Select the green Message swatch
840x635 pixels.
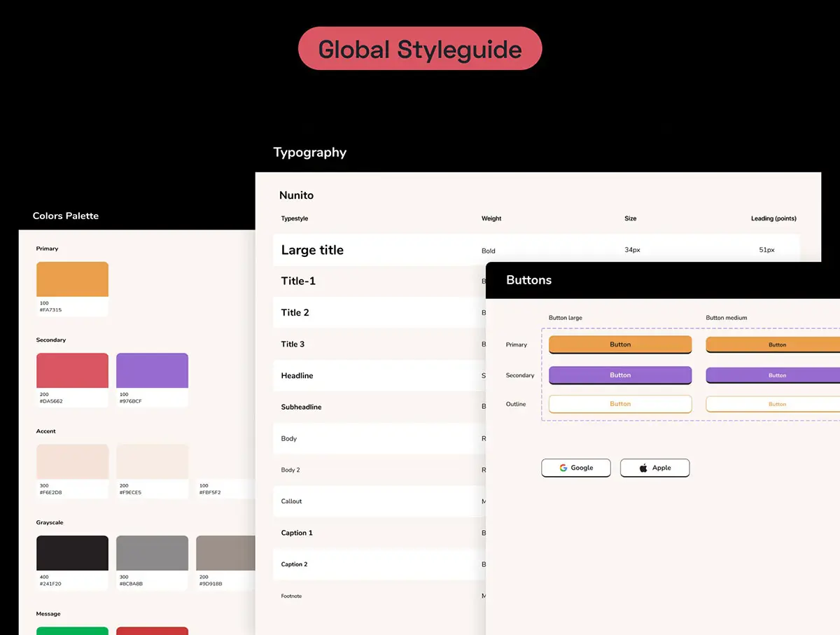(x=72, y=630)
